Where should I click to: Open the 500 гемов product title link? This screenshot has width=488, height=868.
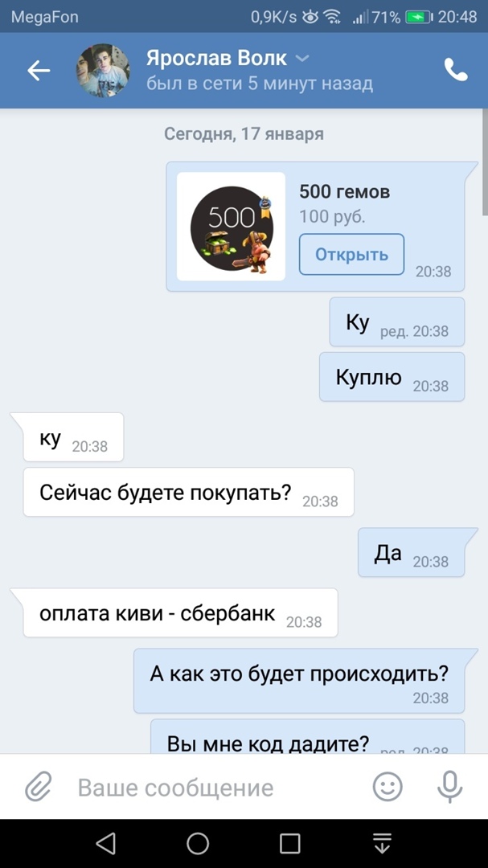coord(345,192)
